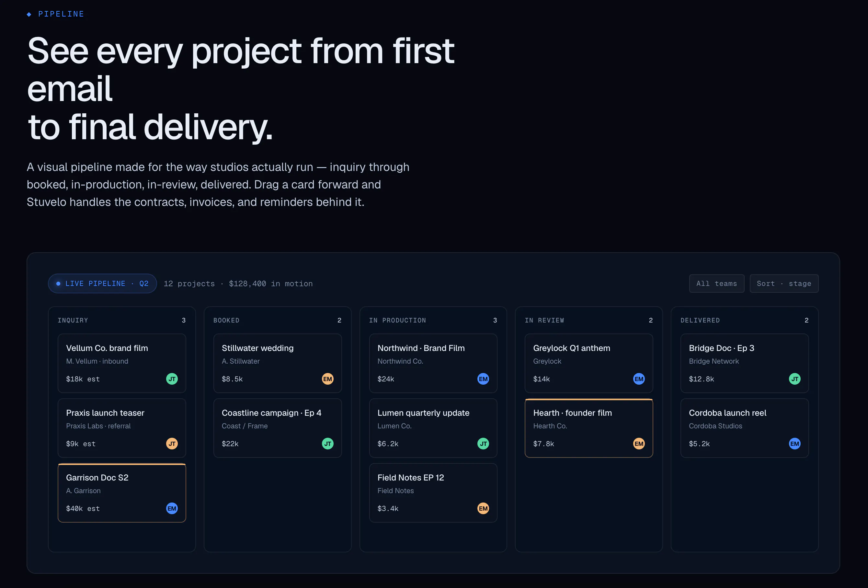Open the Sort · stage control

(x=784, y=283)
